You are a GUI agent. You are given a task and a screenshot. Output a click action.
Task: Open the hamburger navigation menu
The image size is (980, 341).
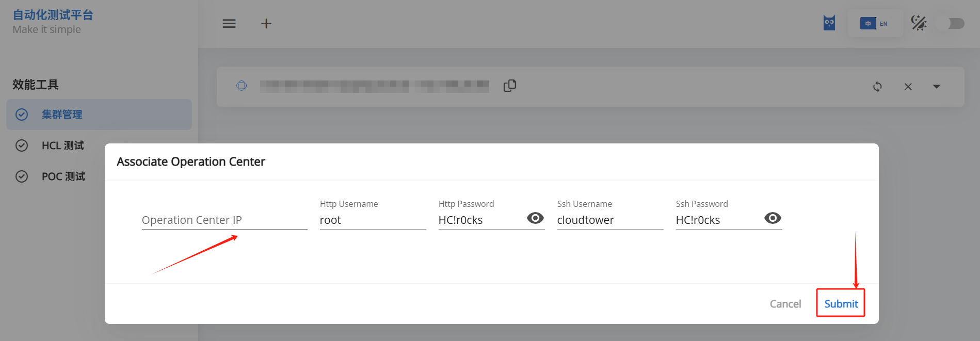229,24
